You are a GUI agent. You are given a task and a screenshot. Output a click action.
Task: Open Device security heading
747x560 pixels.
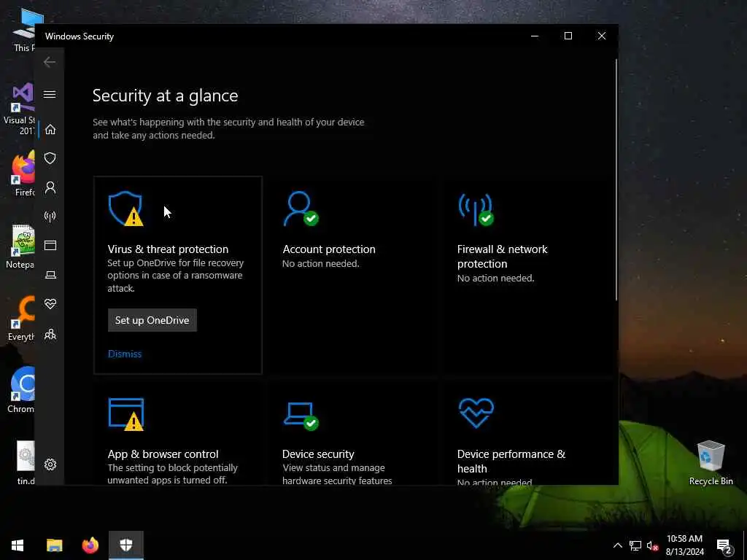(318, 454)
